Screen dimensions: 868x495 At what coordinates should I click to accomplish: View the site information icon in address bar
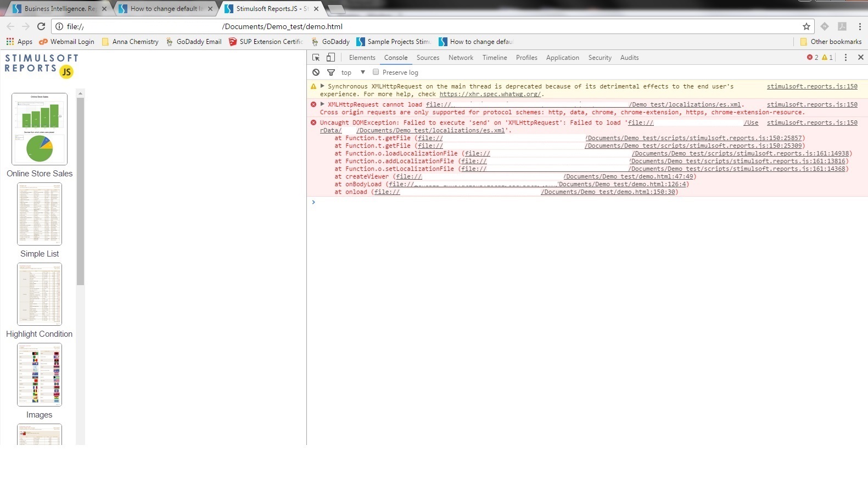(59, 26)
